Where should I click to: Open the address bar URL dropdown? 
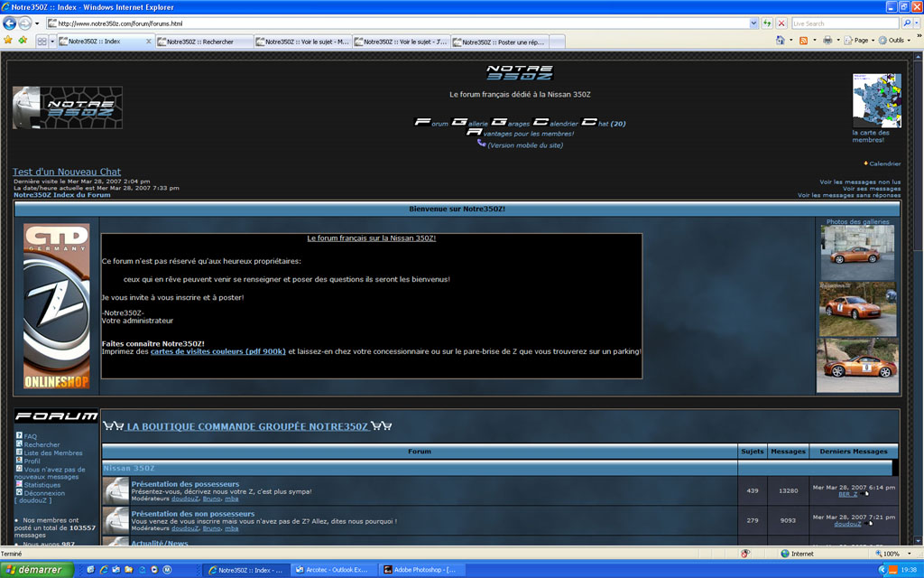point(753,23)
